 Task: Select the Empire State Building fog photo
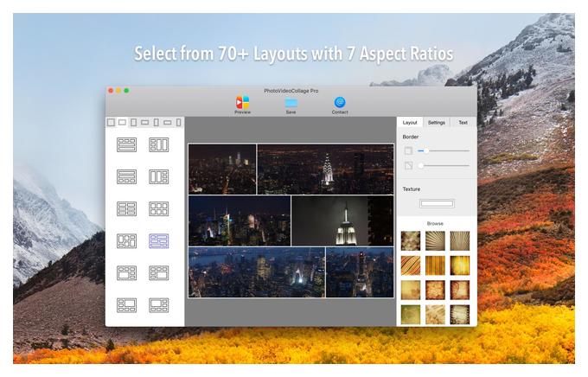[x=342, y=220]
